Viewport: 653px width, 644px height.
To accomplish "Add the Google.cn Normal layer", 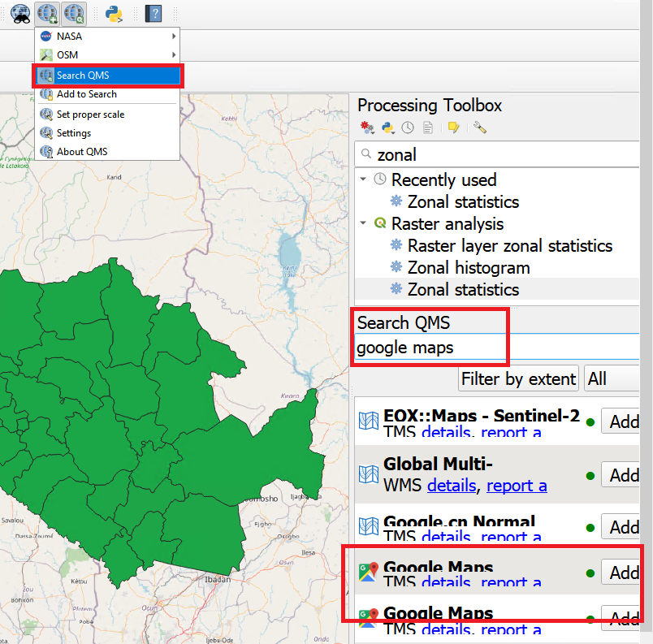I will pyautogui.click(x=621, y=526).
